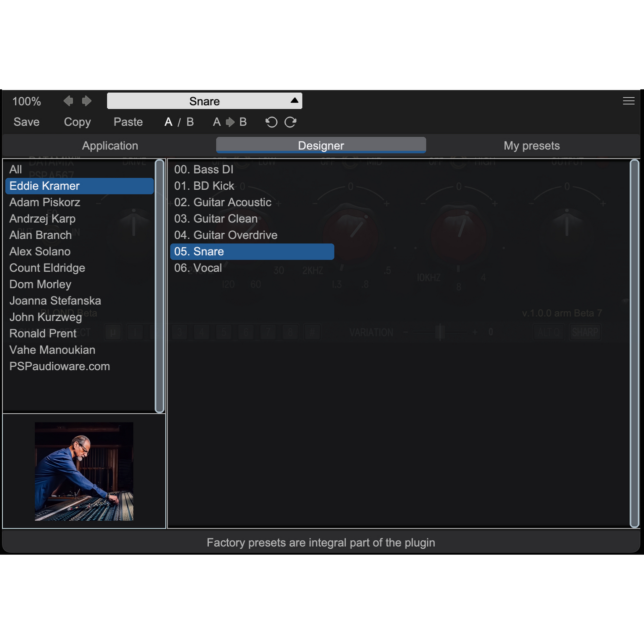Click the designer list scrollbar
This screenshot has width=644, height=644.
pyautogui.click(x=160, y=286)
